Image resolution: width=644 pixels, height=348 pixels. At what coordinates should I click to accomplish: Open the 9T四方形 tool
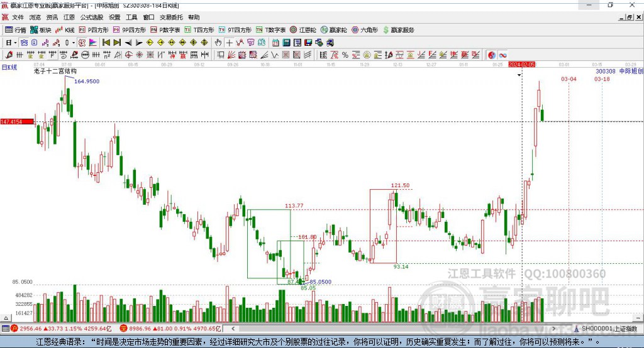(x=235, y=30)
